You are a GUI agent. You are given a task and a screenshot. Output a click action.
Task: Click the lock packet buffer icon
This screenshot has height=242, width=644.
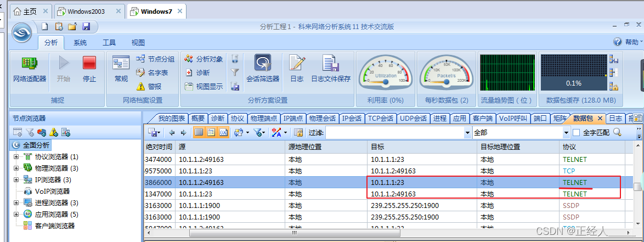(x=614, y=86)
